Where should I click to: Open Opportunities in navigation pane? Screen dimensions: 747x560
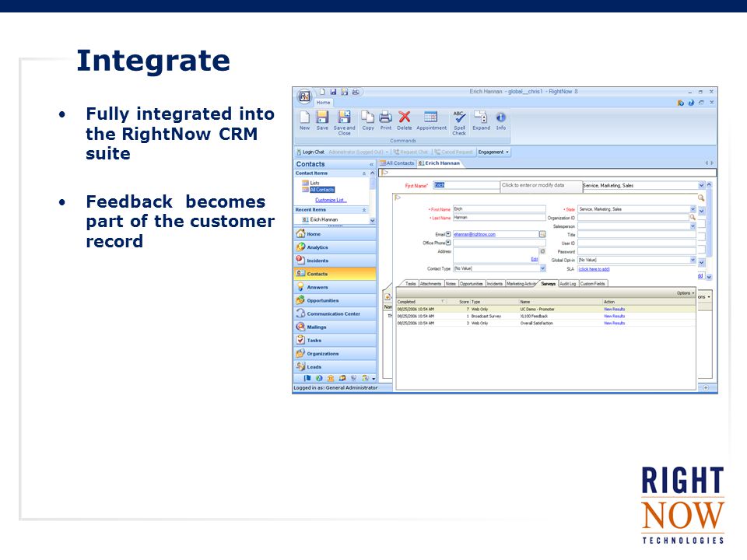335,300
